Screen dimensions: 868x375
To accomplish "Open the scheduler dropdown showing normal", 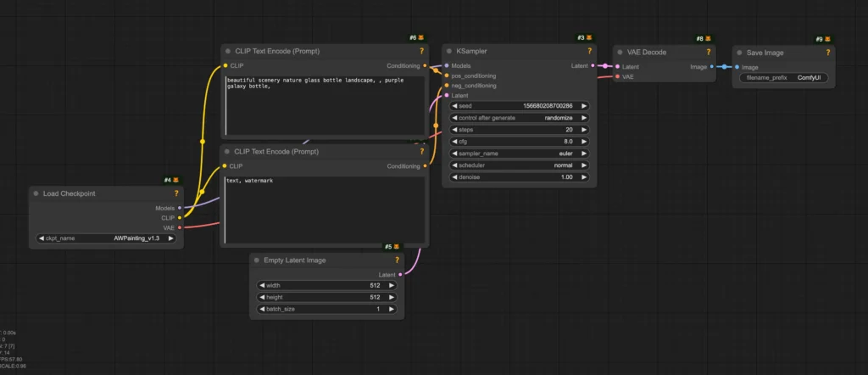I will (519, 165).
